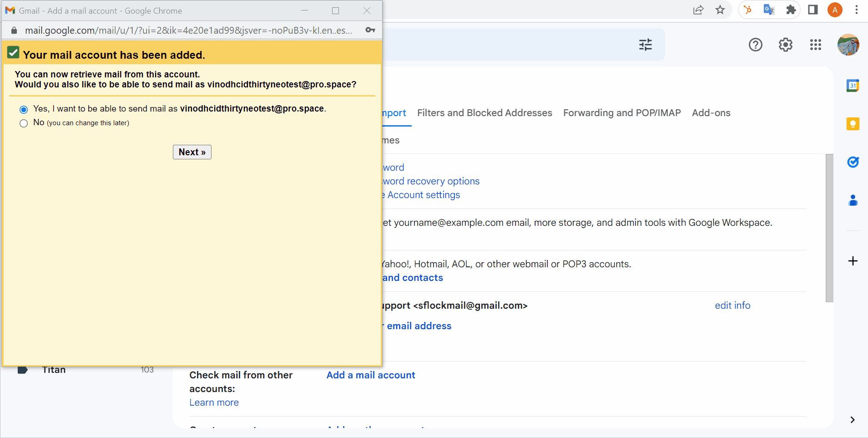
Task: Click the HubSpot extension icon
Action: coord(747,10)
